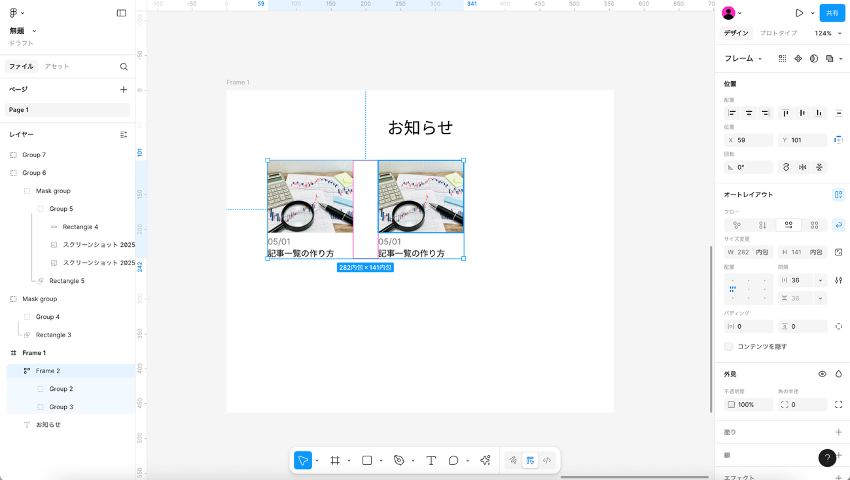Search layers with the magnifier icon
850x480 pixels.
click(124, 67)
